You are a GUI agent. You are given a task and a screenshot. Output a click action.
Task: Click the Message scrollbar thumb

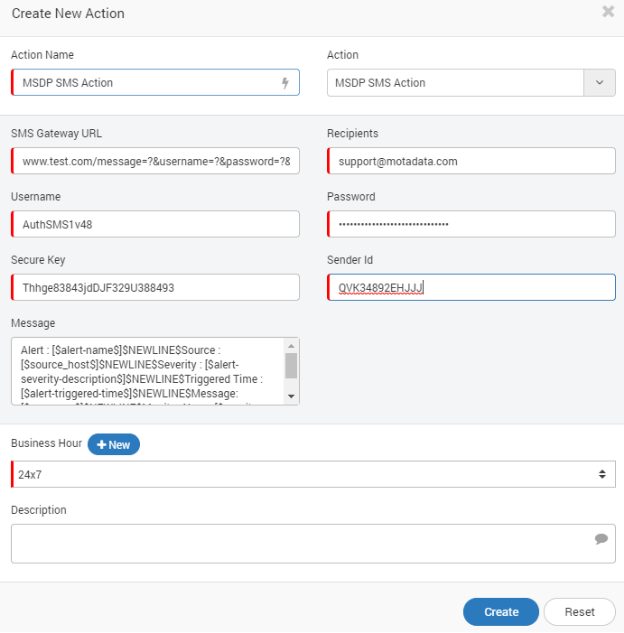click(x=291, y=366)
